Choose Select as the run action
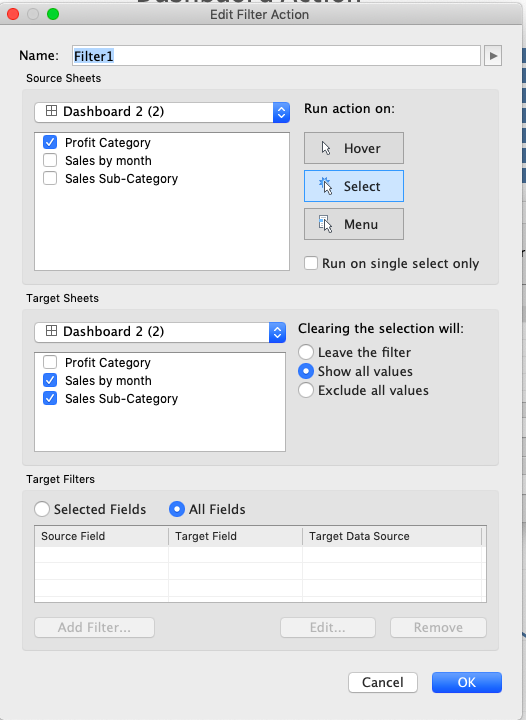Image resolution: width=526 pixels, height=720 pixels. pos(353,186)
